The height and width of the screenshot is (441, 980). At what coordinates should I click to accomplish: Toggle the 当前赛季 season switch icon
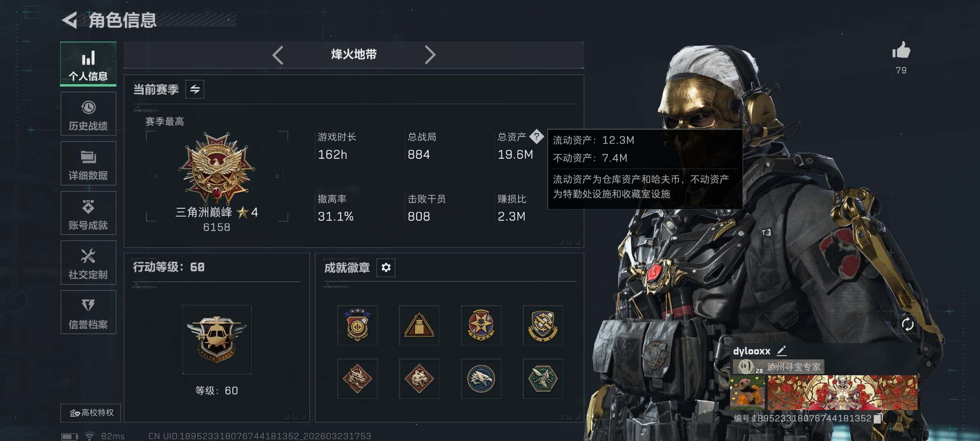(x=195, y=89)
